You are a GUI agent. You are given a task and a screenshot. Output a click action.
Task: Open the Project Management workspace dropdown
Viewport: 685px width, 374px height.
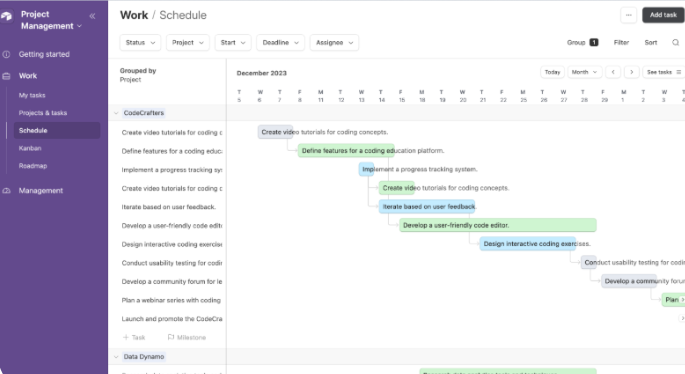(x=52, y=21)
